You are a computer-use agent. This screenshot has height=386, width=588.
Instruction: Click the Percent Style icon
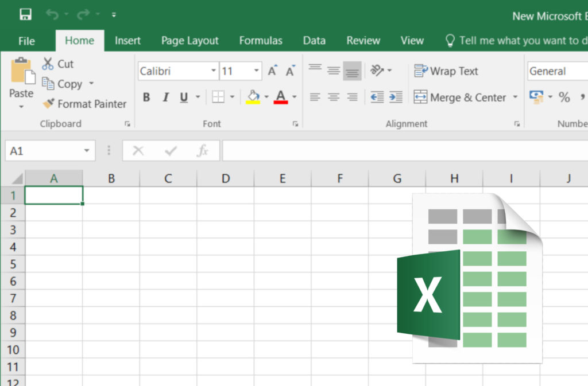pyautogui.click(x=564, y=98)
